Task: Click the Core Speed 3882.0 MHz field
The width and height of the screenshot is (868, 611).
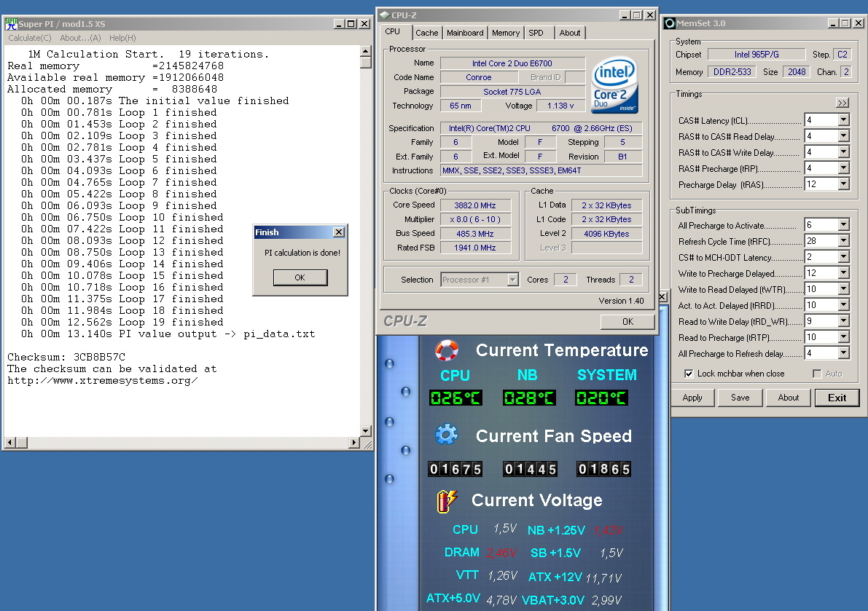Action: point(475,205)
